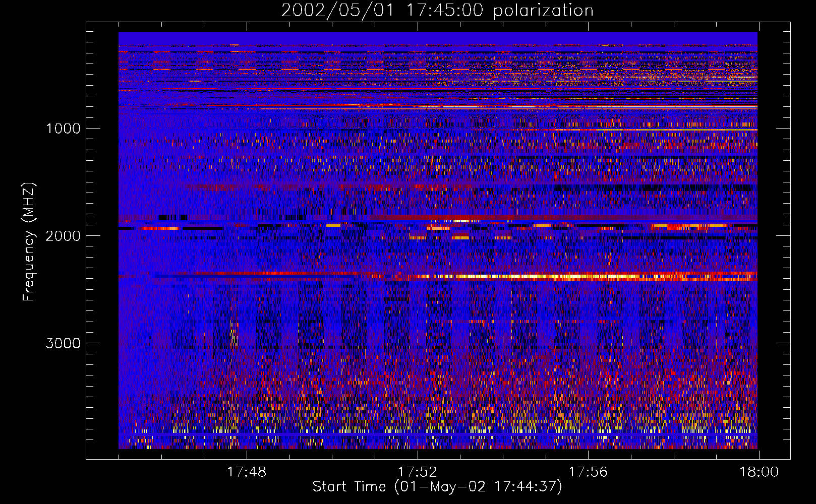Image resolution: width=816 pixels, height=504 pixels.
Task: Select the 1000 frequency axis label
Action: [x=63, y=129]
